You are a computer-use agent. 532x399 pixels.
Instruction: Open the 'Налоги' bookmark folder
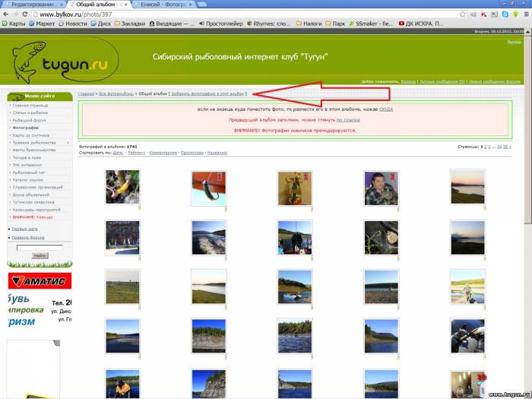point(309,24)
